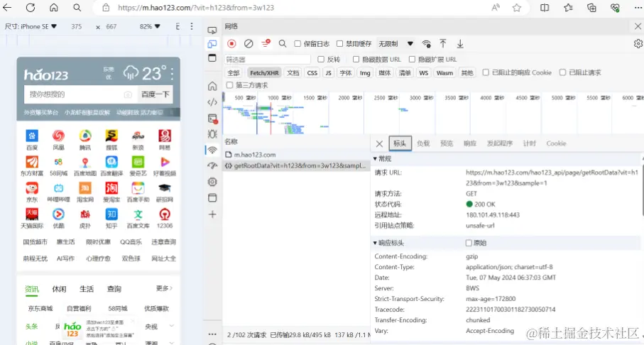The image size is (644, 345).
Task: Enable 保留日志 preserve log checkbox
Action: click(298, 43)
